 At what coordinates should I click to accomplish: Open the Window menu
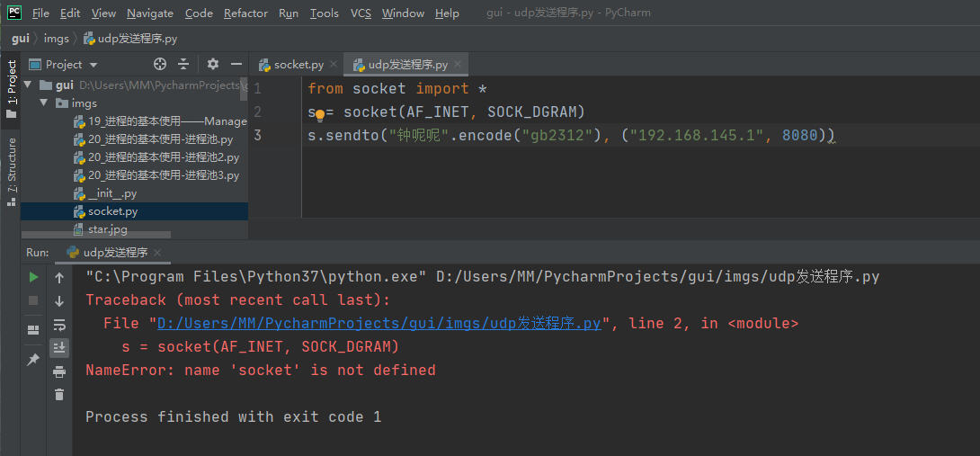pos(403,13)
